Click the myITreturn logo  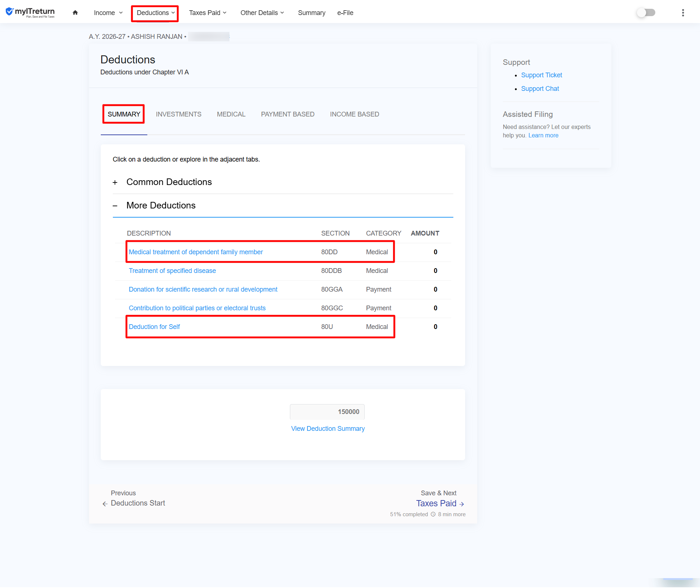[x=30, y=12]
